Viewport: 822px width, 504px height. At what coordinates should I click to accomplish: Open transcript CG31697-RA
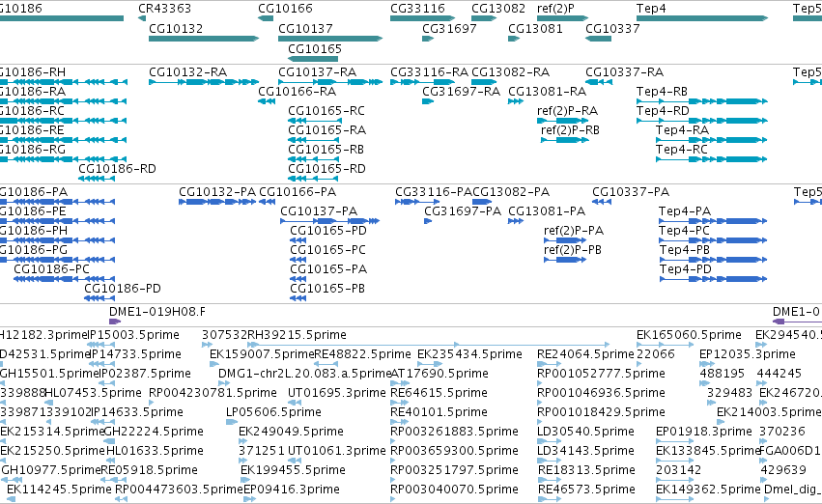pyautogui.click(x=428, y=101)
